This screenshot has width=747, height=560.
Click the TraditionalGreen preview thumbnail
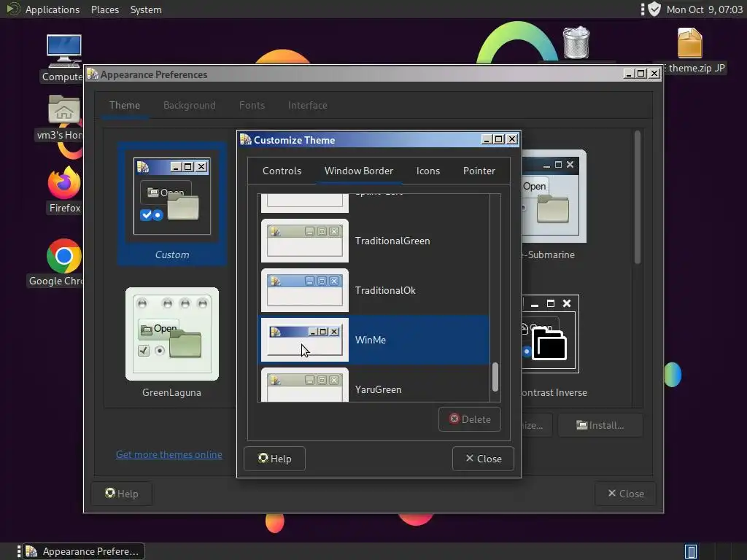(x=305, y=241)
